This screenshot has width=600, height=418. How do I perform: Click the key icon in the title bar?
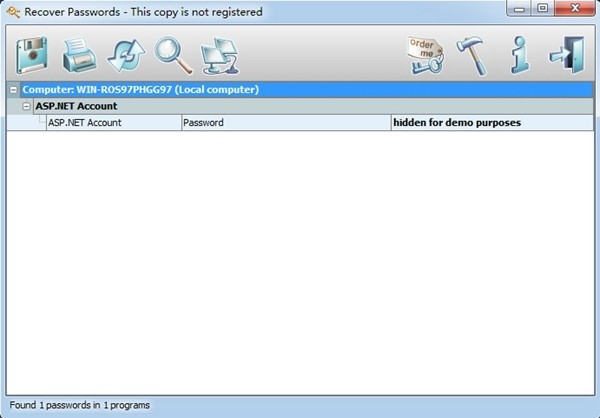coord(13,12)
